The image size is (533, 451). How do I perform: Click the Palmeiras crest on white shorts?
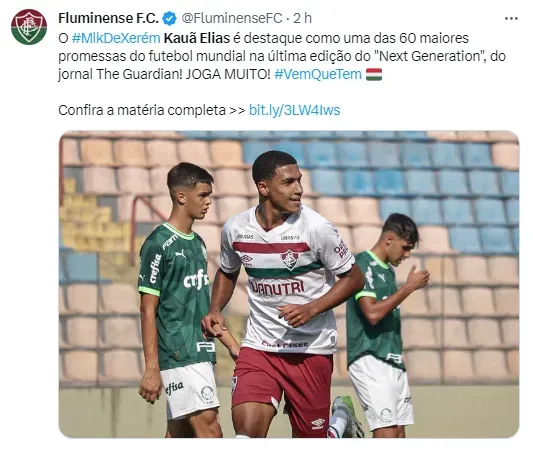click(x=207, y=394)
